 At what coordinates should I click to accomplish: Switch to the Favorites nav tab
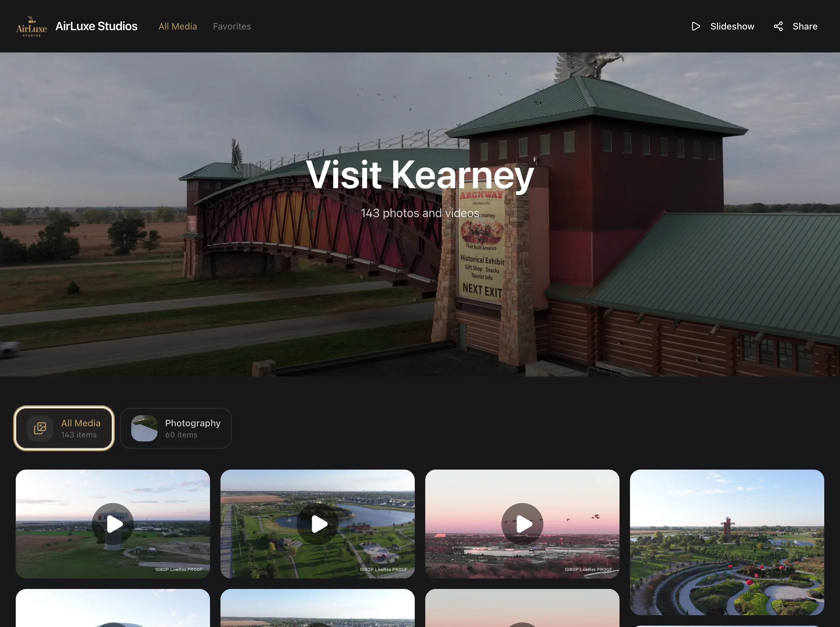point(232,26)
